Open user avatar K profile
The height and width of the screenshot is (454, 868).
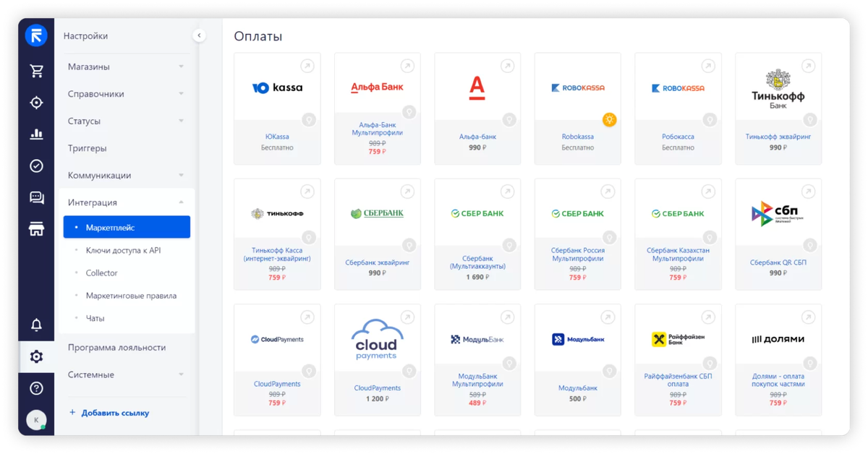(x=36, y=420)
